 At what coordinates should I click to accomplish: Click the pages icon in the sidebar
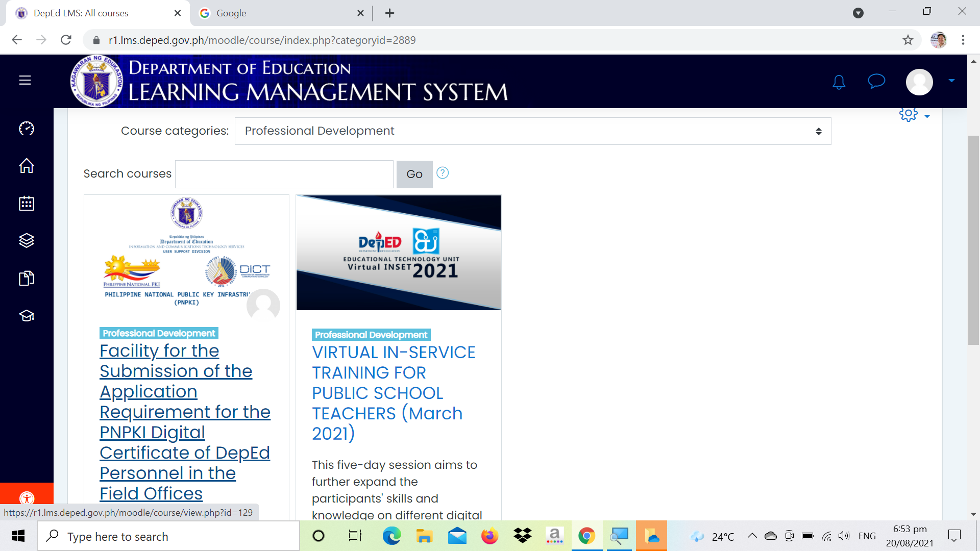(x=26, y=278)
